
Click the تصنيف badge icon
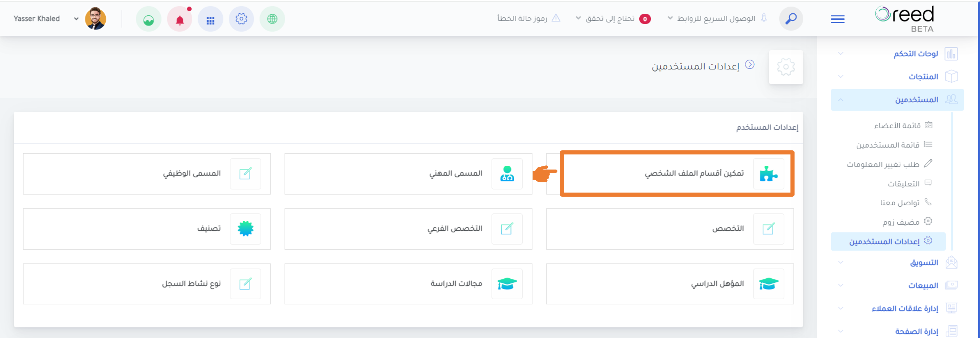click(245, 229)
